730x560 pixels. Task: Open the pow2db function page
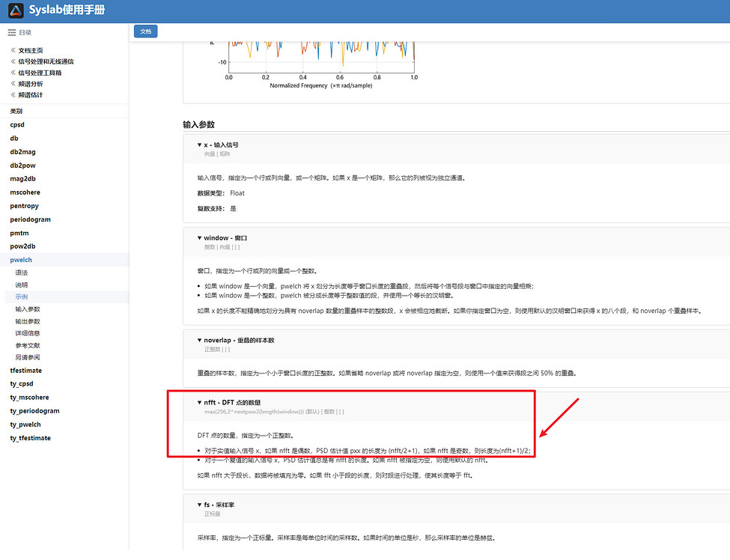22,246
